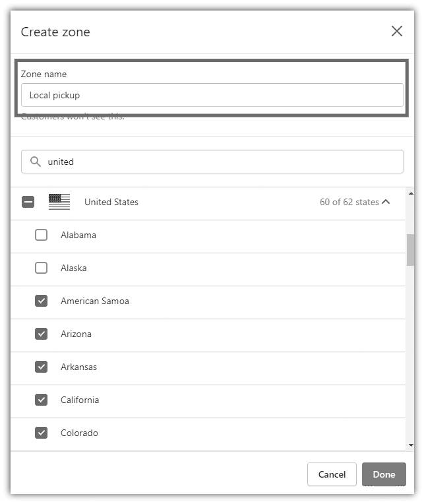The height and width of the screenshot is (504, 424).
Task: Click the search magnifier icon
Action: 36,162
